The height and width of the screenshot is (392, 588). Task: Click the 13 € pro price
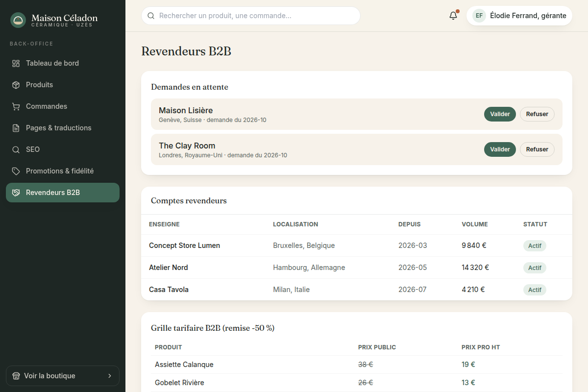tap(468, 383)
